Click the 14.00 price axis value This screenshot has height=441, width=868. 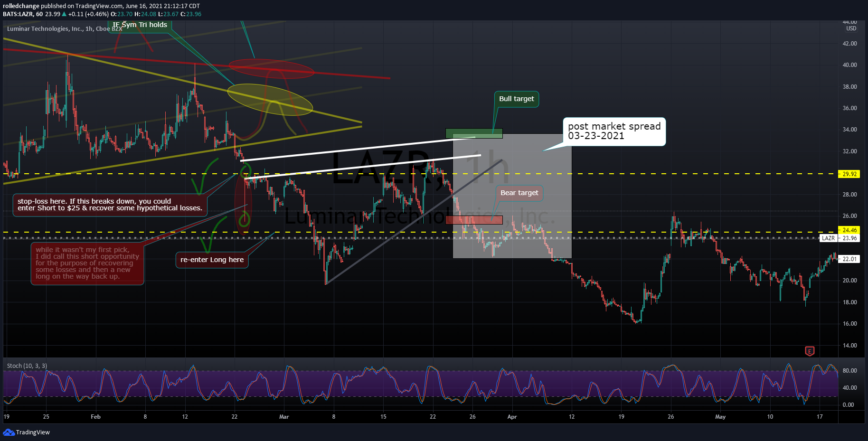pyautogui.click(x=849, y=345)
